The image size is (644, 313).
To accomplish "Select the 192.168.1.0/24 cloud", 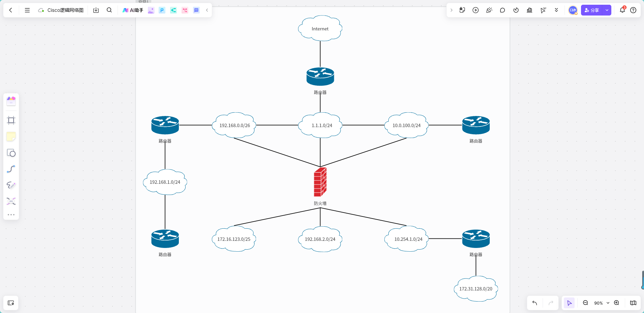I will click(165, 182).
